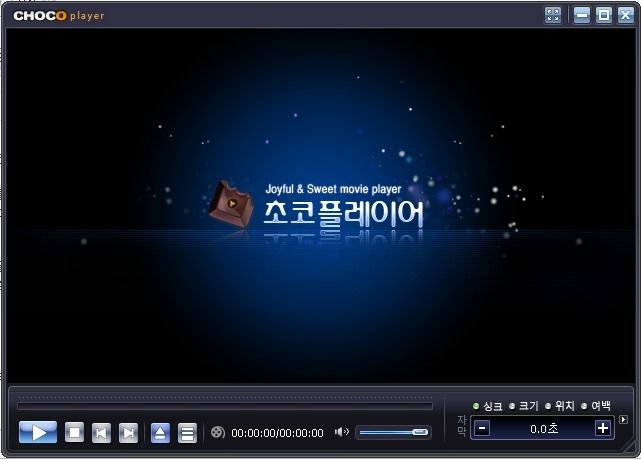Click the 초코플레이어 splash title
The image size is (641, 460).
pyautogui.click(x=343, y=214)
